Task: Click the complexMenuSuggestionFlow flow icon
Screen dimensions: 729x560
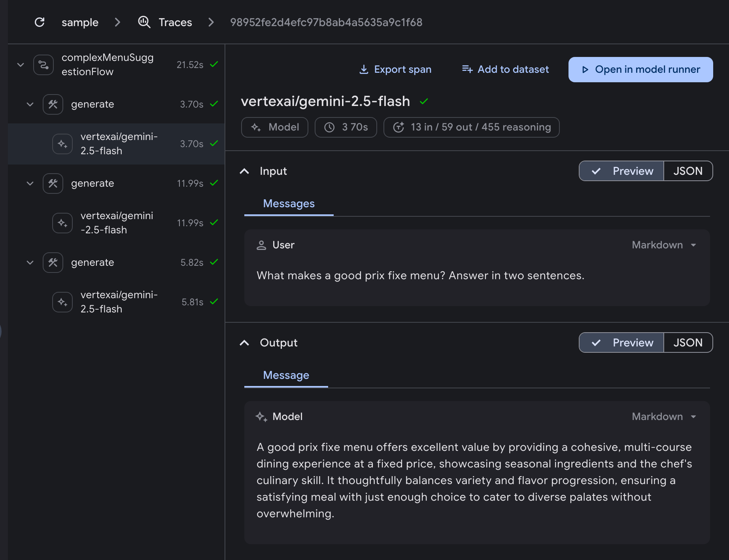Action: (43, 65)
